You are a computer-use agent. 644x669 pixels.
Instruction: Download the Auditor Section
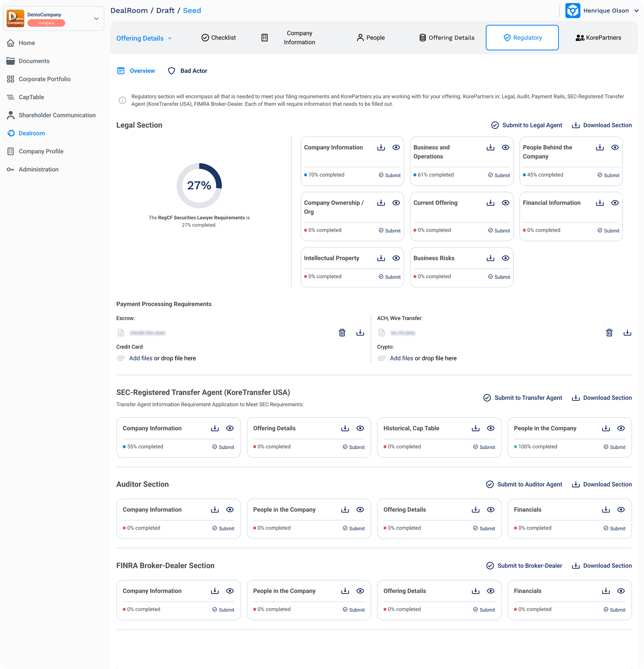click(x=602, y=485)
